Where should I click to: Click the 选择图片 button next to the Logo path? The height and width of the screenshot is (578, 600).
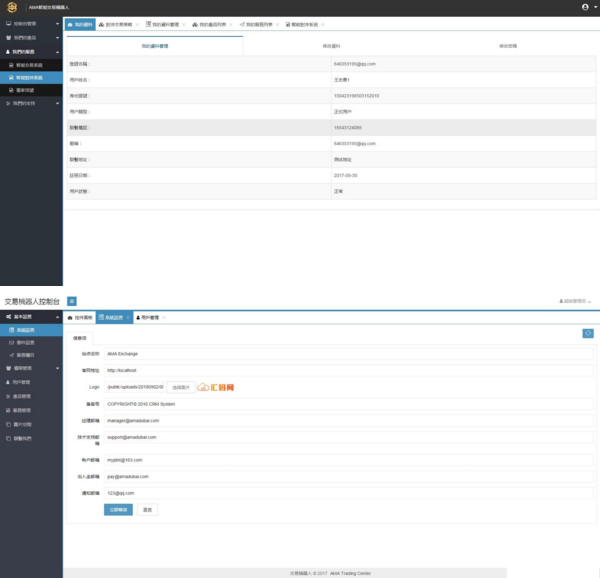[180, 386]
